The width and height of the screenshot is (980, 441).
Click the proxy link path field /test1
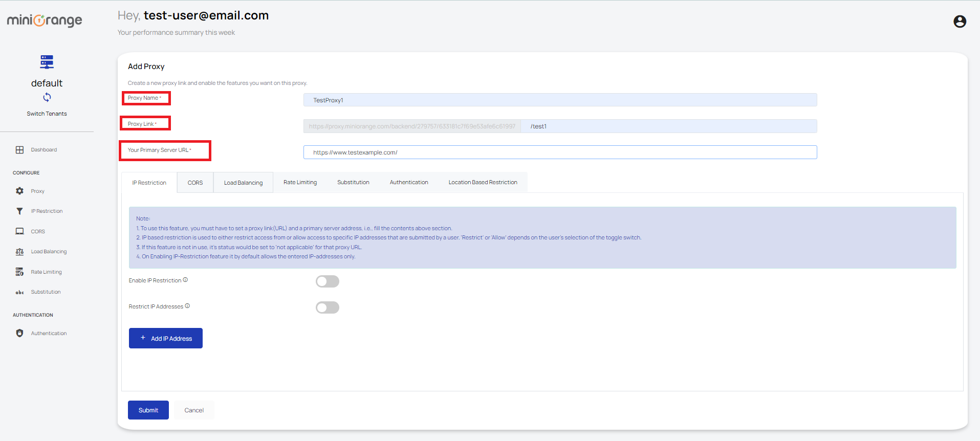coord(669,126)
